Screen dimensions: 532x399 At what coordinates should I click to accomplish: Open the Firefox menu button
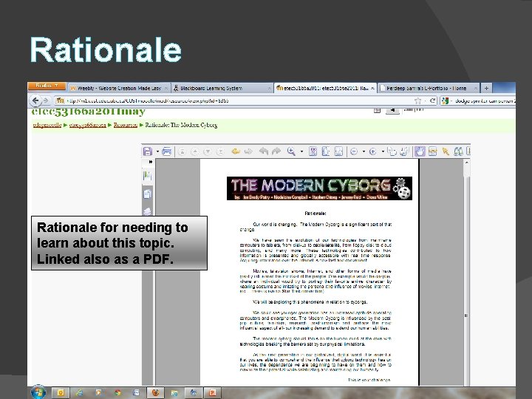coord(47,86)
